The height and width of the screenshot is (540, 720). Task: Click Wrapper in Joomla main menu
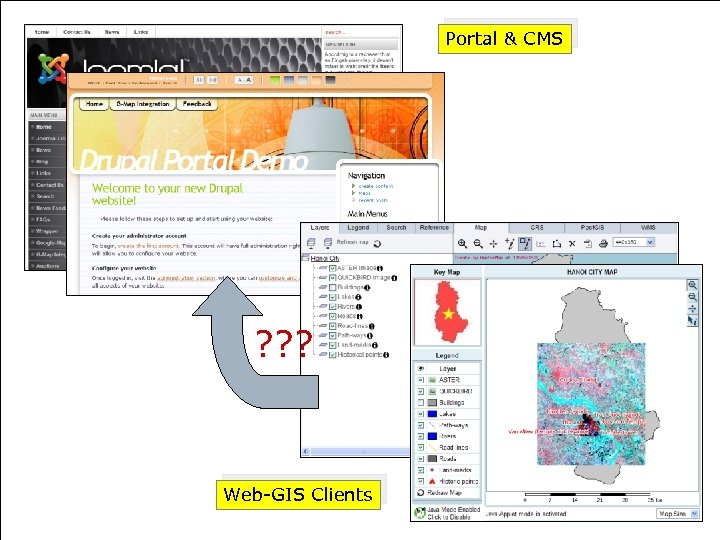(x=47, y=231)
